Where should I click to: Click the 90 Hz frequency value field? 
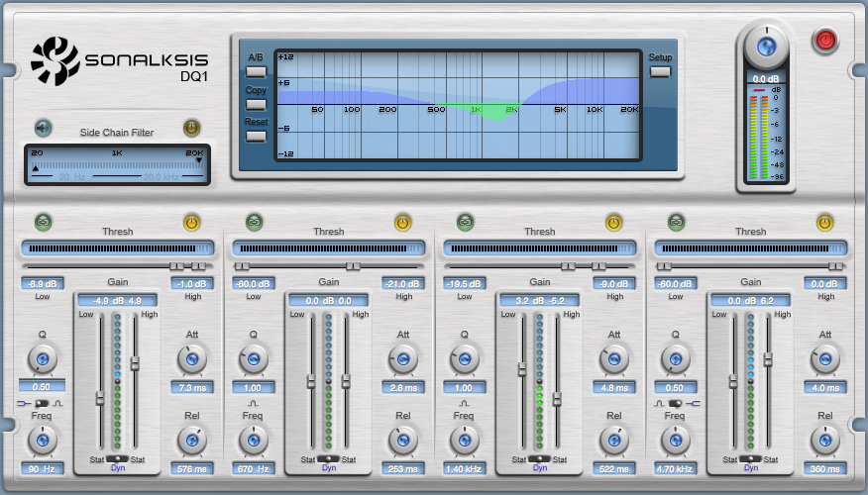pos(43,468)
